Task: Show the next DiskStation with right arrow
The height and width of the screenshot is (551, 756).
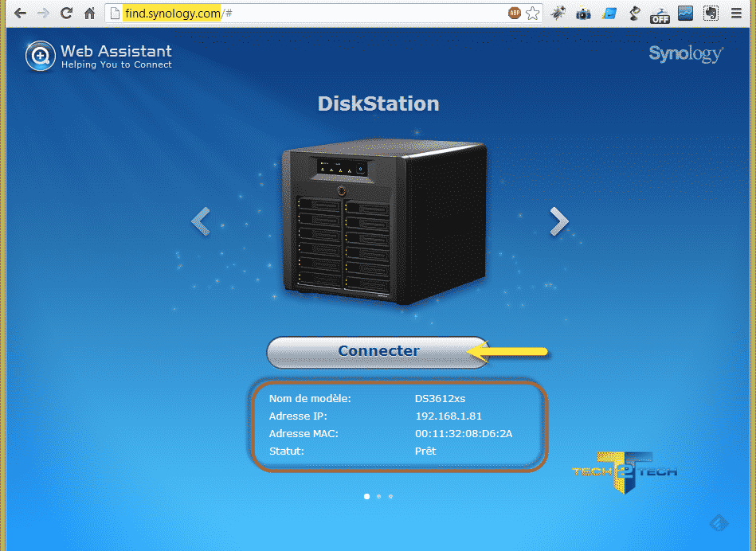Action: click(x=559, y=221)
